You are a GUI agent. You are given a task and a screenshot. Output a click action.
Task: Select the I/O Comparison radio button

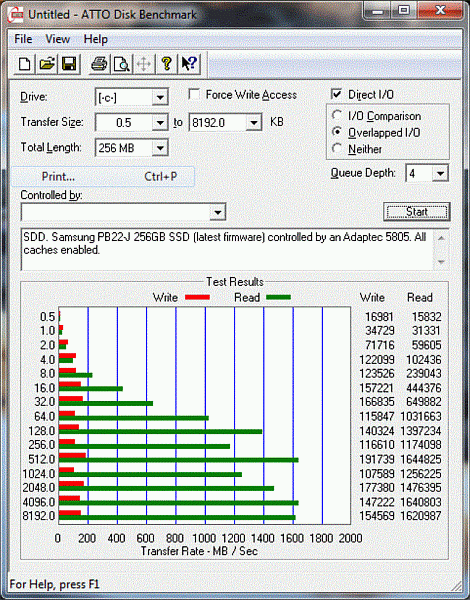[x=337, y=115]
